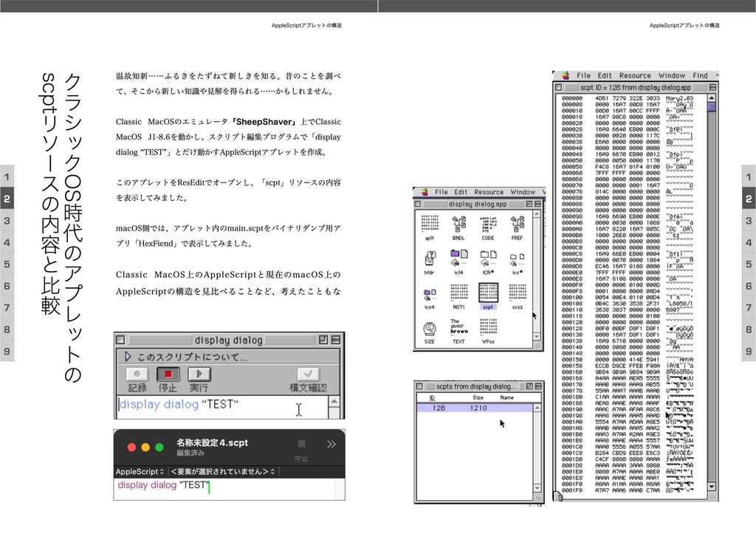Open the SIZE resource icon

point(430,326)
